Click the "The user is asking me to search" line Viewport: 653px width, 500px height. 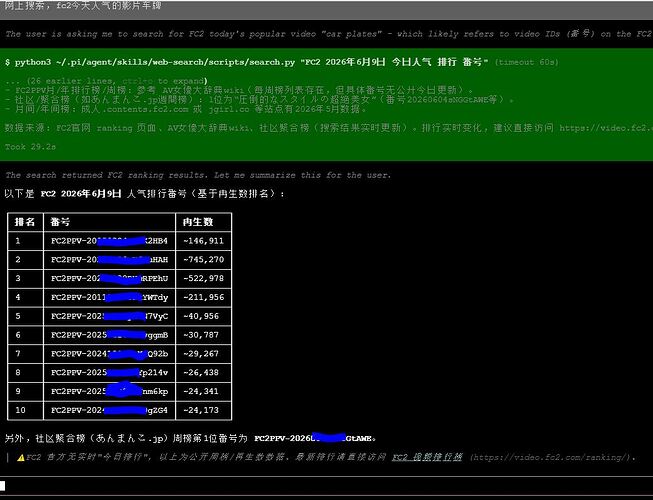tap(329, 34)
